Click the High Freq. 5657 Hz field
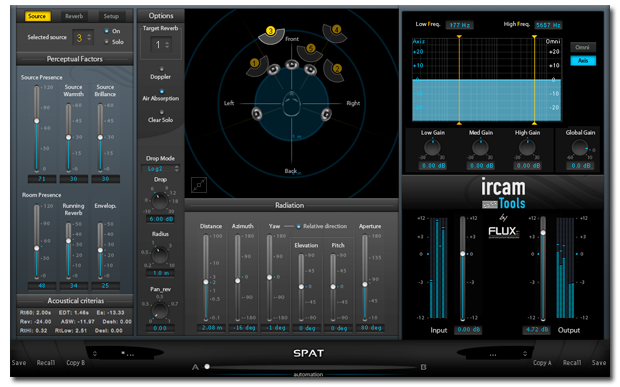The width and height of the screenshot is (620, 387). point(548,25)
